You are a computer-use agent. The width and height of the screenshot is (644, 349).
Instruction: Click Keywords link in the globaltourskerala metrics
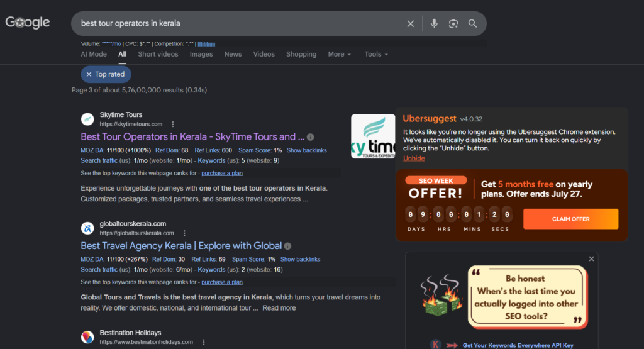211,269
